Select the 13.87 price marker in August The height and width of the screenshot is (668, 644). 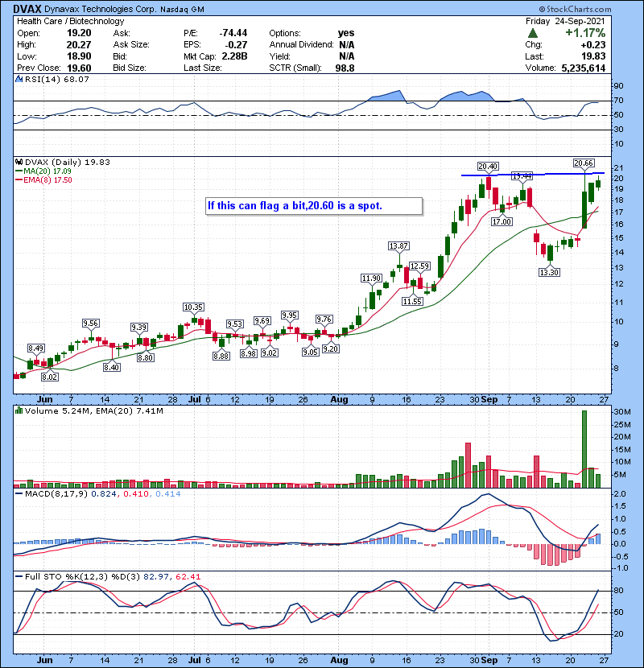pyautogui.click(x=399, y=245)
